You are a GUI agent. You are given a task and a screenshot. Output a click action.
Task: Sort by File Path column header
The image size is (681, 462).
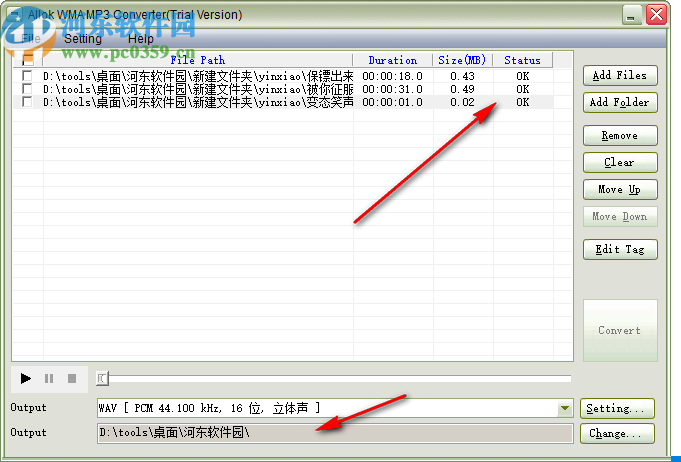click(198, 60)
